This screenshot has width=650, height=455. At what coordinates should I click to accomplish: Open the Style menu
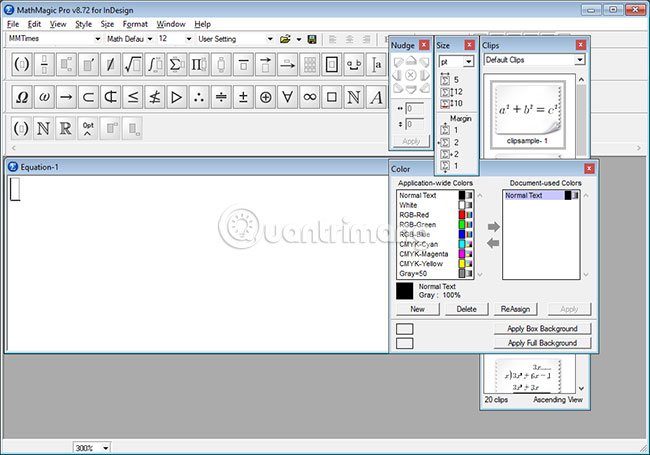pos(83,24)
